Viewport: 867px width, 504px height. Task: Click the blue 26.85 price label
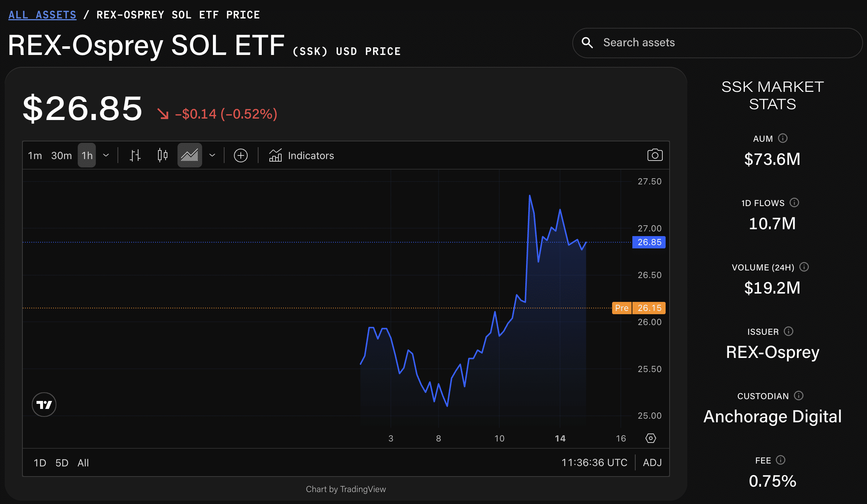pos(649,242)
